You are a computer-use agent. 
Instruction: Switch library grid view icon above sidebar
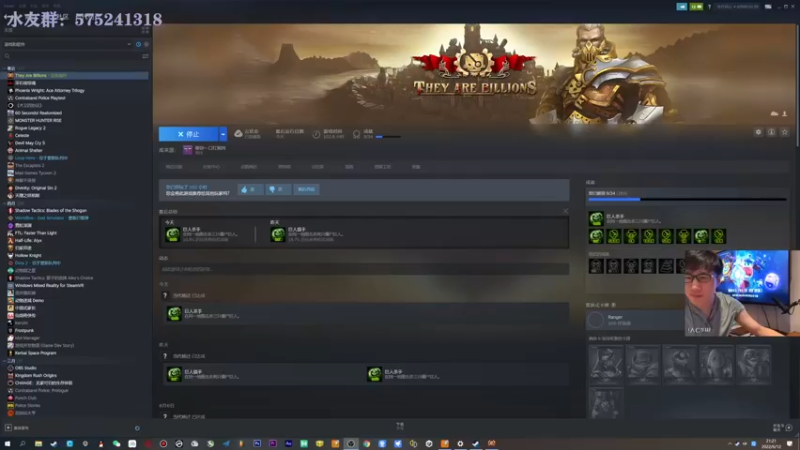pos(145,31)
